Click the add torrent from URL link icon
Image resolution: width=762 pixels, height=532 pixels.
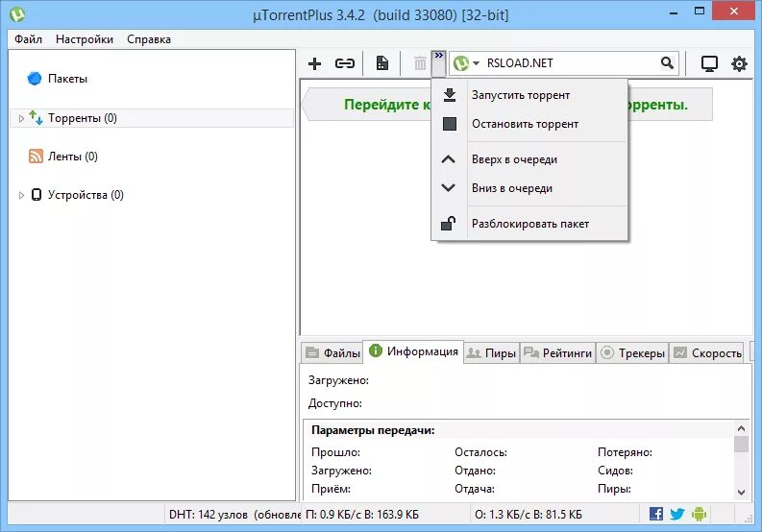345,63
